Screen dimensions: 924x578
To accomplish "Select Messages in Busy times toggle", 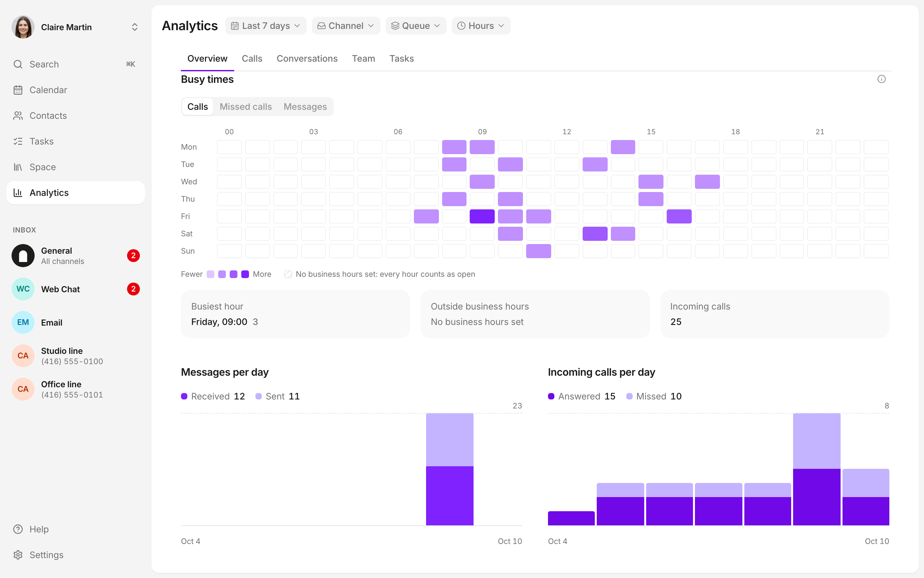I will coord(305,107).
